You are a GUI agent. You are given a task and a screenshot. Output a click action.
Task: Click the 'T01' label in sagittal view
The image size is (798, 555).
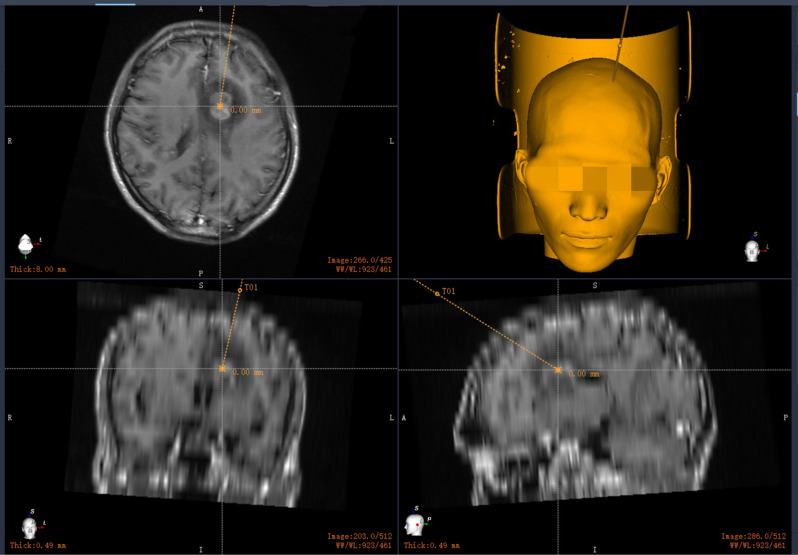448,291
